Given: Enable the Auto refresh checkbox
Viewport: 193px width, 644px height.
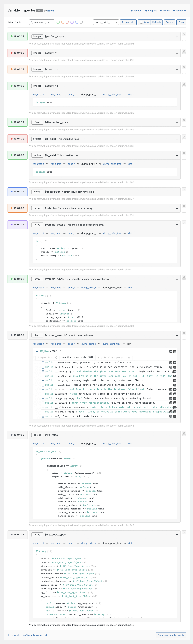Looking at the screenshot, I should tap(141, 22).
